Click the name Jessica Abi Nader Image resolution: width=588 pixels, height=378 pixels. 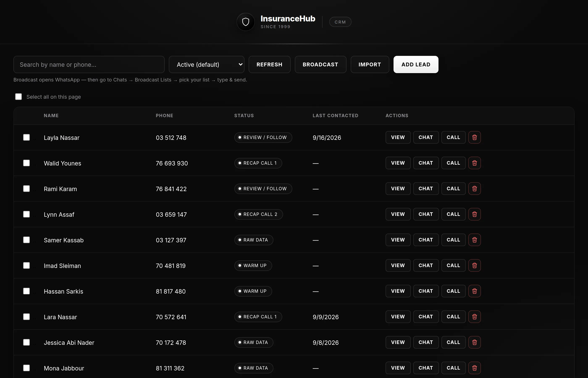point(69,343)
